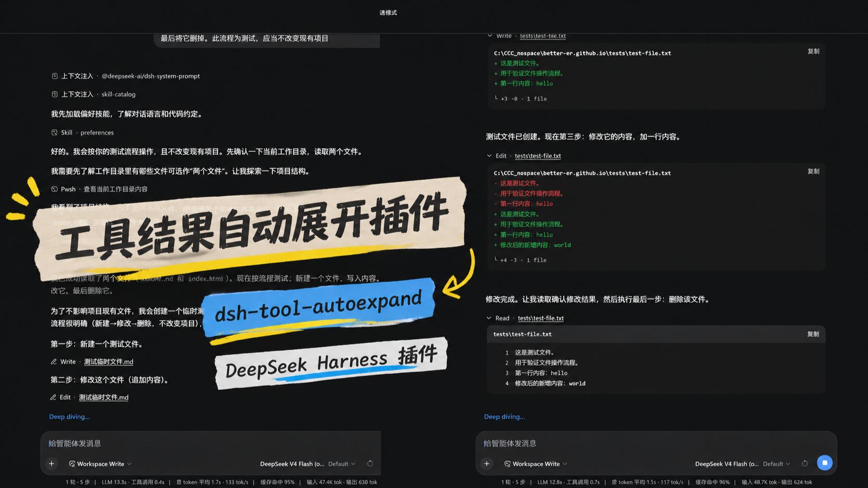868x488 pixels.
Task: Open 测试临时文件.md link in Edit row
Action: (104, 397)
